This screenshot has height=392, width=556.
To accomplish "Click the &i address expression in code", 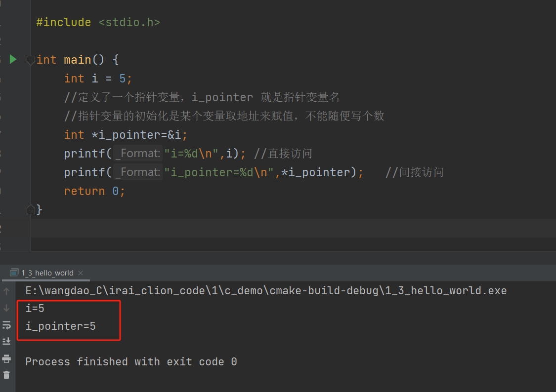I will coord(177,135).
